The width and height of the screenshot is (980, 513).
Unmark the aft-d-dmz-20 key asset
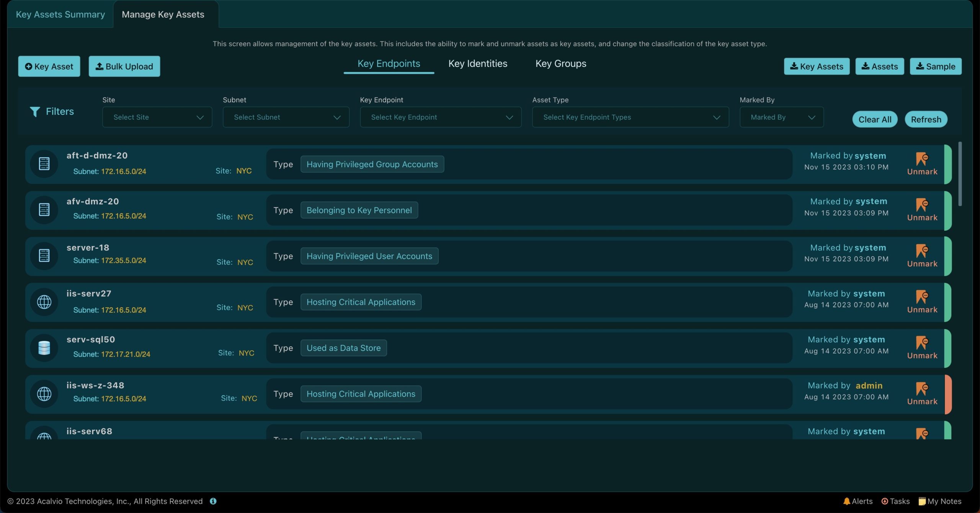922,164
